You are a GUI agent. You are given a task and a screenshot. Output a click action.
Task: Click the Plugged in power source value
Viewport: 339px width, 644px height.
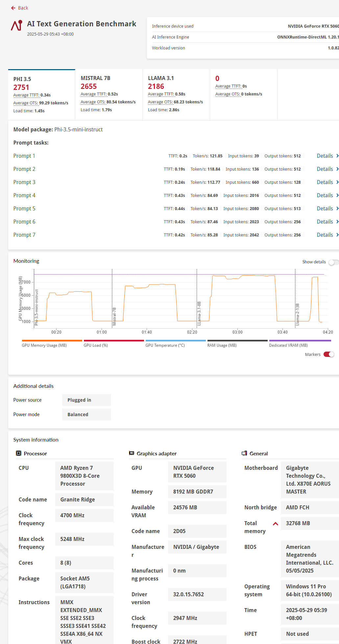[86, 400]
